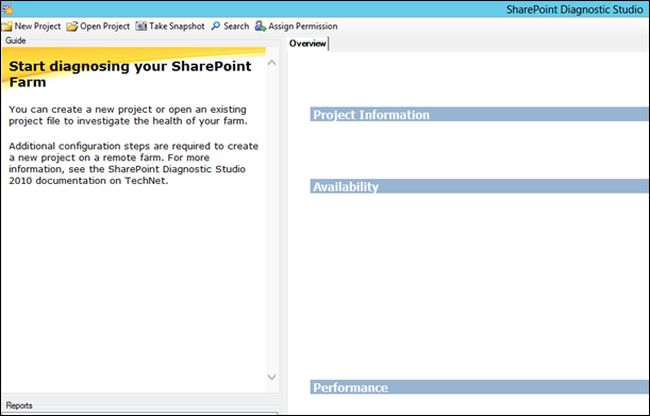Click the Take Snapshot camera icon
This screenshot has height=416, width=650.
pyautogui.click(x=141, y=26)
